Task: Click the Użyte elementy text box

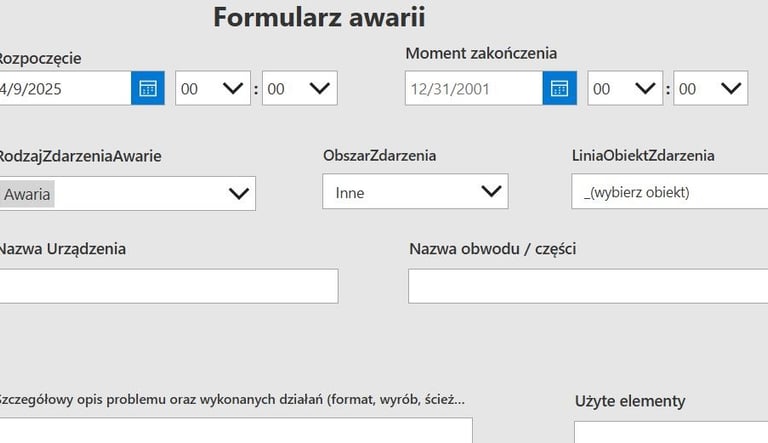Action: (x=671, y=432)
